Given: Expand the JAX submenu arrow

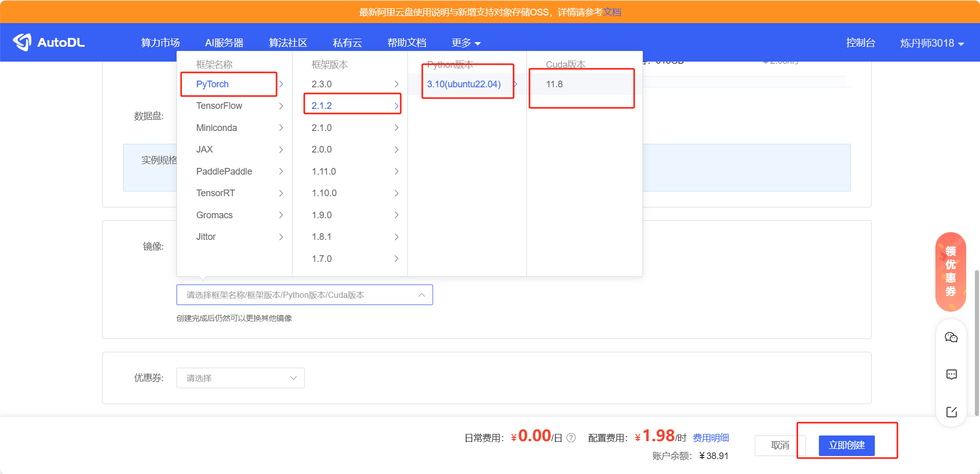Looking at the screenshot, I should pyautogui.click(x=281, y=149).
